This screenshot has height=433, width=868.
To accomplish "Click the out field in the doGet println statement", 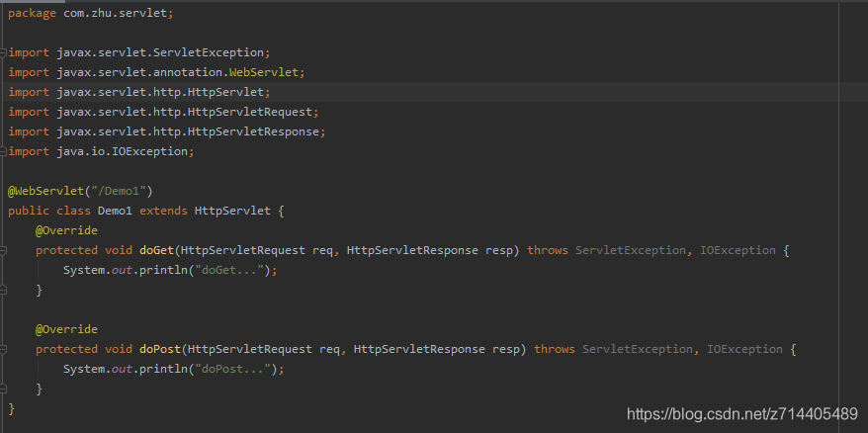I will (123, 270).
